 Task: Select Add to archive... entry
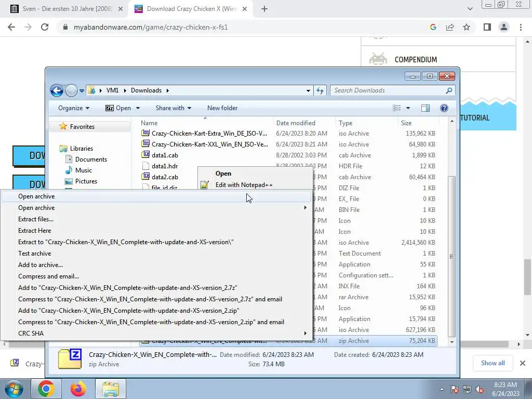pos(156,264)
